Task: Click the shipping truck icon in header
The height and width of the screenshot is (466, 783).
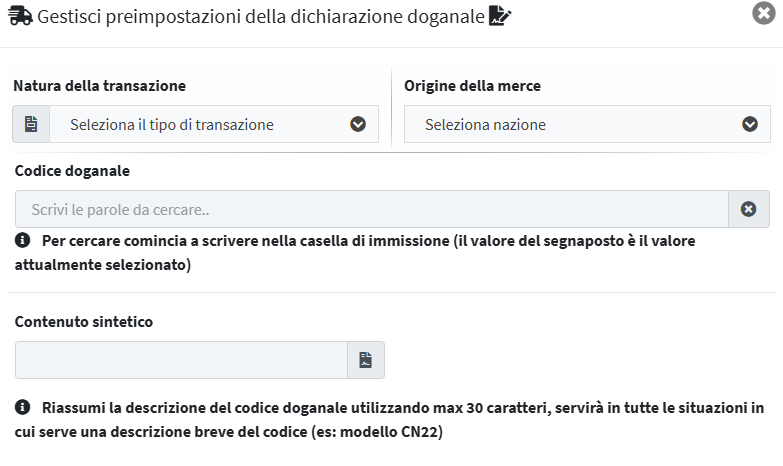Action: [20, 16]
